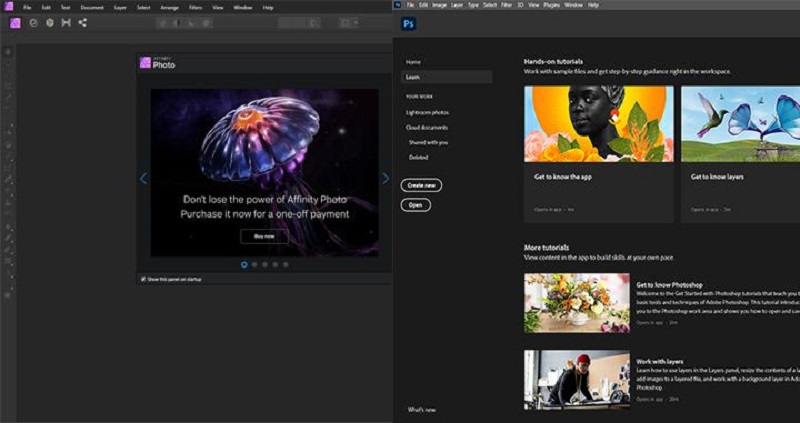800x423 pixels.
Task: Open 'Deleted' in Photoshop sidebar
Action: tap(418, 158)
